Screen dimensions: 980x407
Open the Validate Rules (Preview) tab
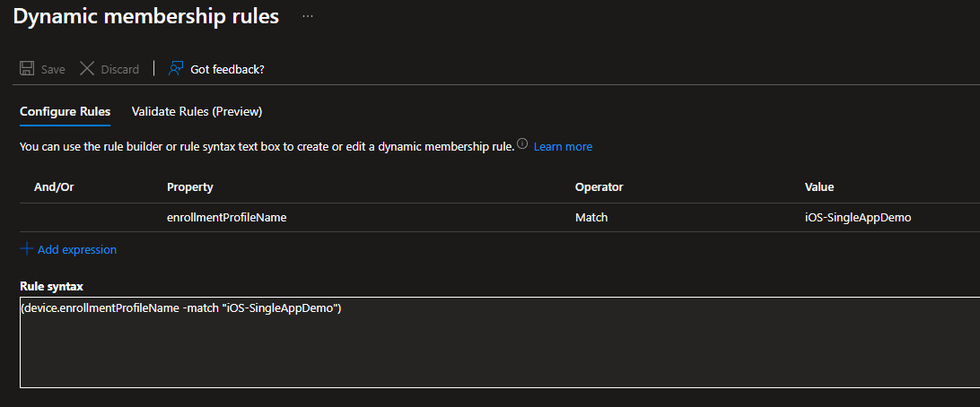[197, 112]
